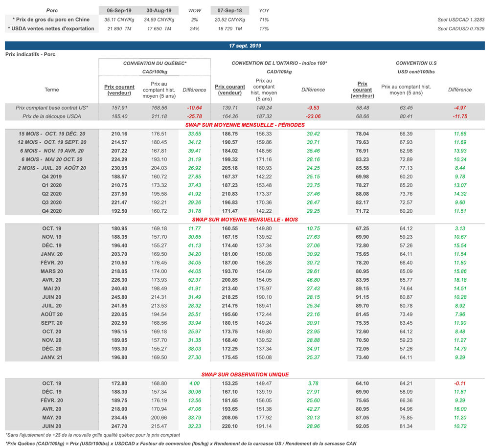Click the USDA ventes nettes d'exportation label

coord(51,29)
